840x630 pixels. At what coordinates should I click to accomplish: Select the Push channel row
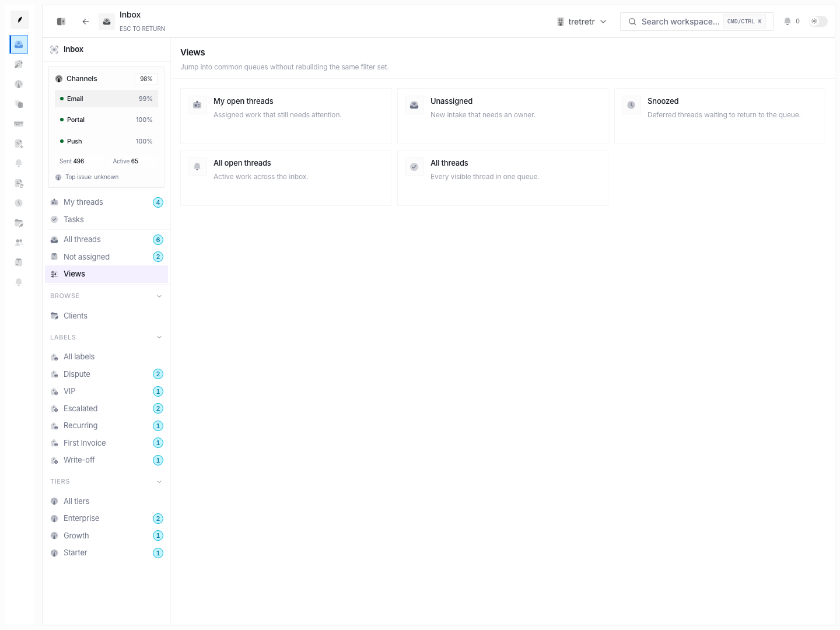coord(106,141)
